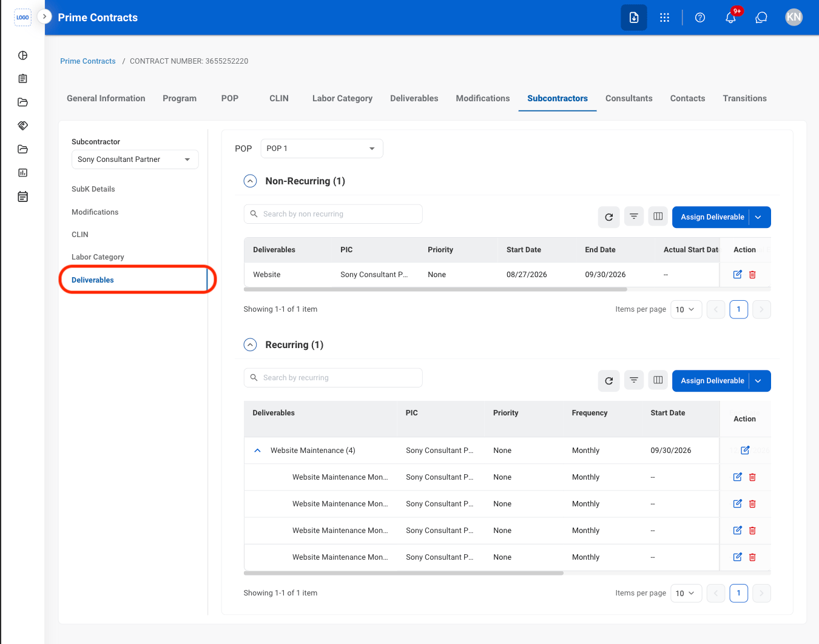The width and height of the screenshot is (819, 644).
Task: Switch to the Deliverables top tab
Action: [414, 98]
